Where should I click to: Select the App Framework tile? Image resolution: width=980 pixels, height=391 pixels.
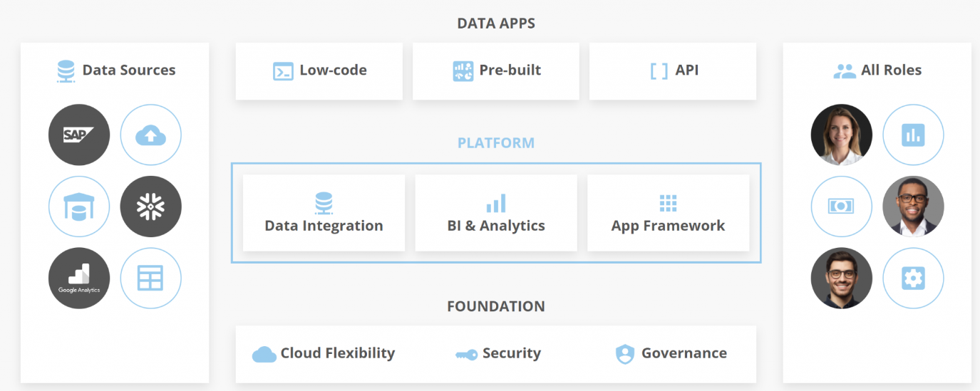click(x=669, y=213)
